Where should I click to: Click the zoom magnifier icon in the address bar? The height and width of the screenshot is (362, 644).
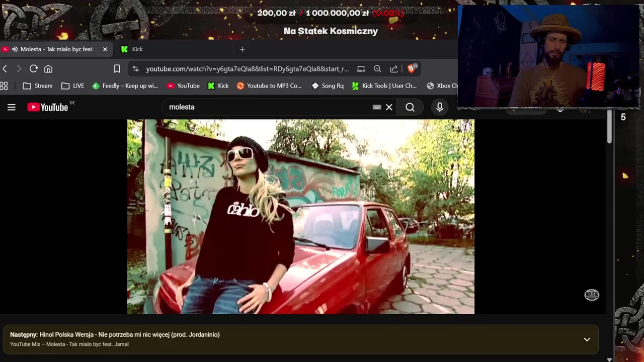(x=377, y=69)
